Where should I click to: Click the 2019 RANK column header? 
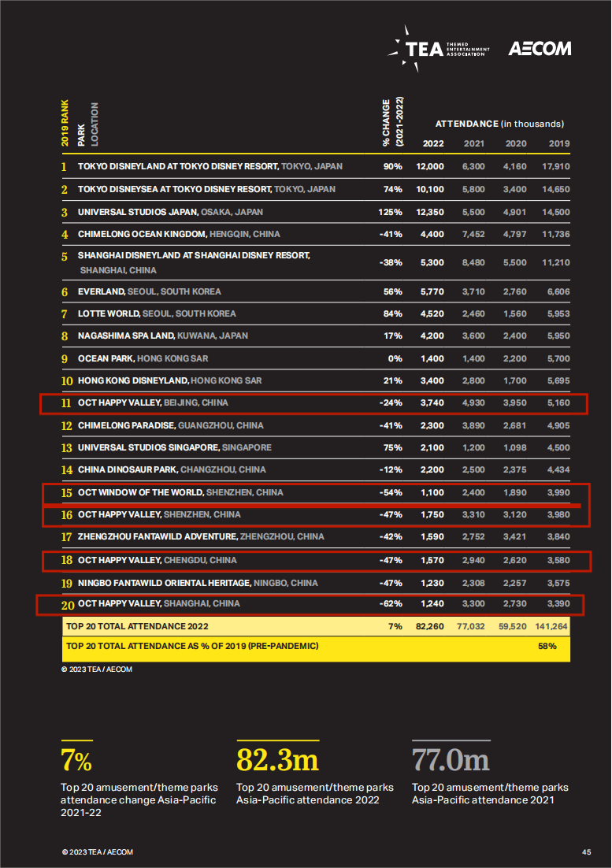point(65,123)
